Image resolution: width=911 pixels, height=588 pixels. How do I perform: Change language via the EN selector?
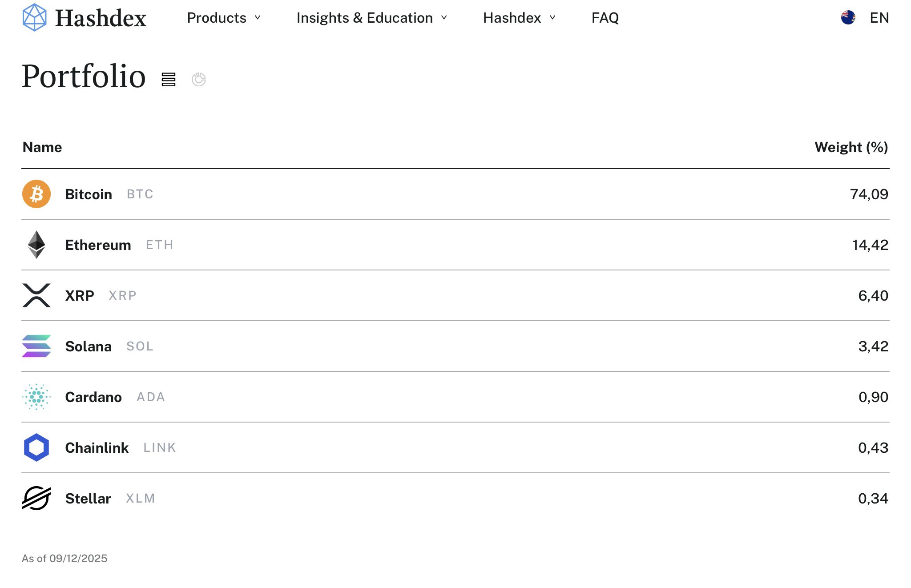tap(879, 18)
